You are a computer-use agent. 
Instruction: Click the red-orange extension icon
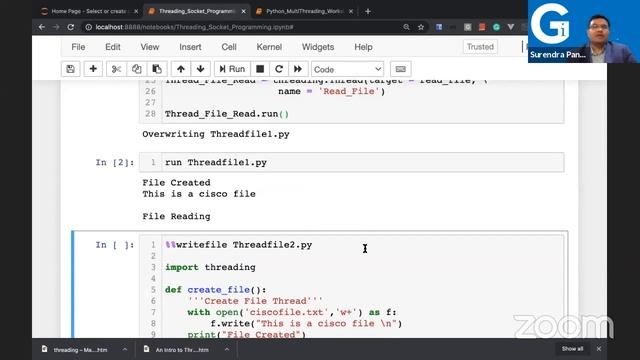482,27
